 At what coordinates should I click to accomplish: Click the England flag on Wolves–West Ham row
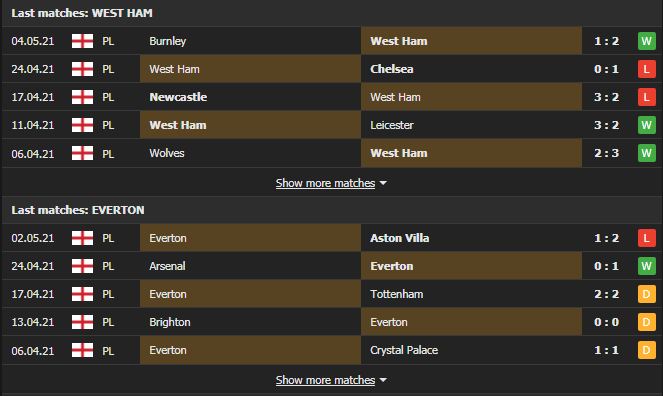(x=82, y=153)
